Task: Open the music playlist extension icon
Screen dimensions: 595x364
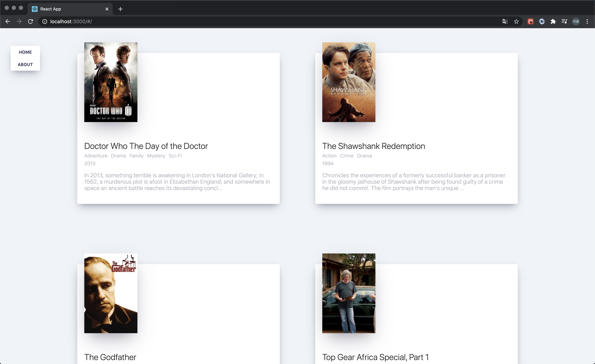Action: click(x=564, y=21)
